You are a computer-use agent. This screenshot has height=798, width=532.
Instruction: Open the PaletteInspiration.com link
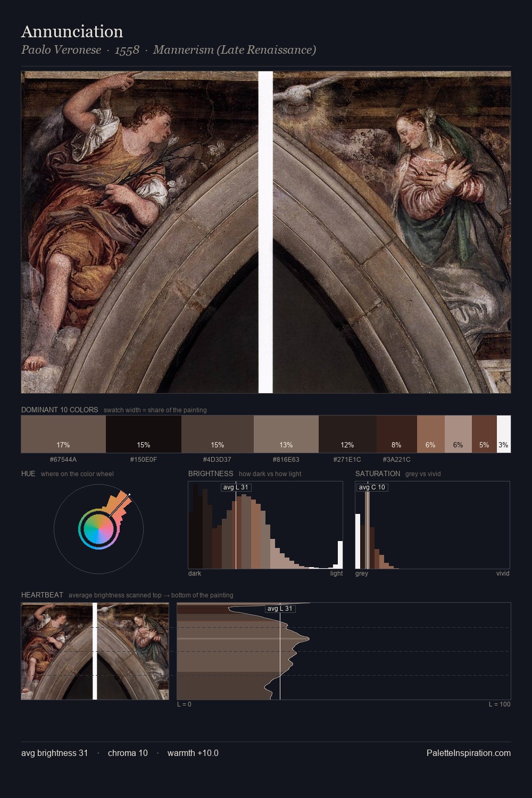point(469,753)
